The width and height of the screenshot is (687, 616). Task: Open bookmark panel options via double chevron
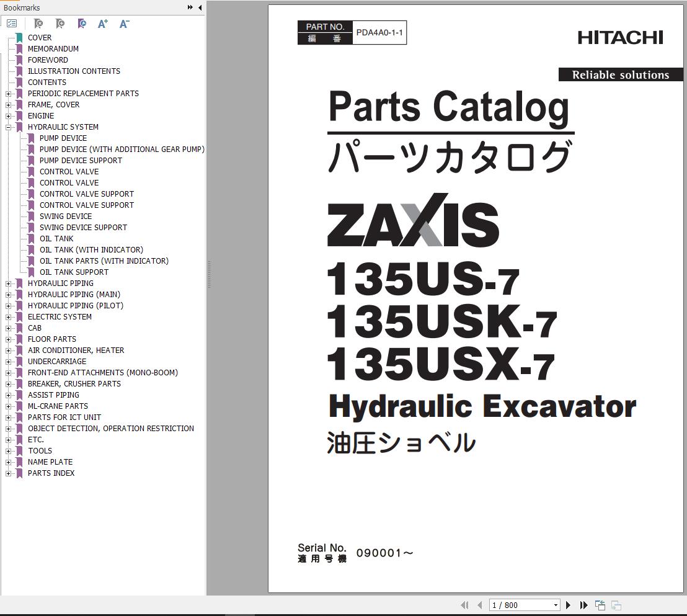coord(189,7)
